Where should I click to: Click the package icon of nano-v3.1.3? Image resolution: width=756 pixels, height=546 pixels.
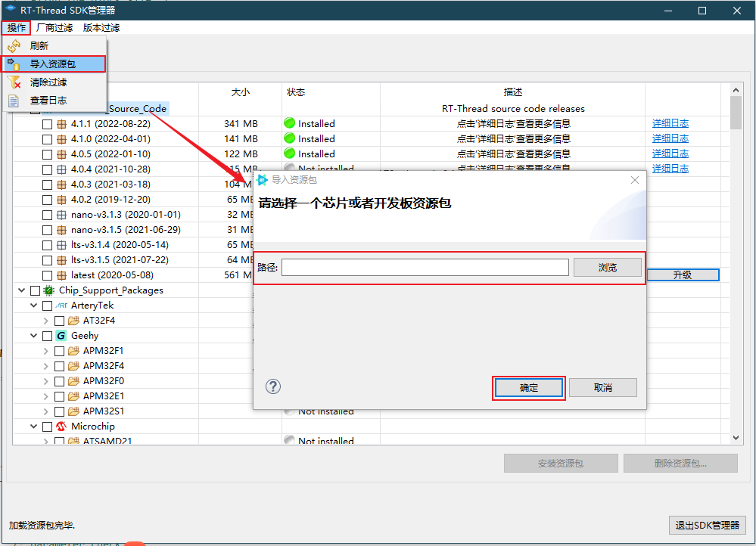click(62, 215)
